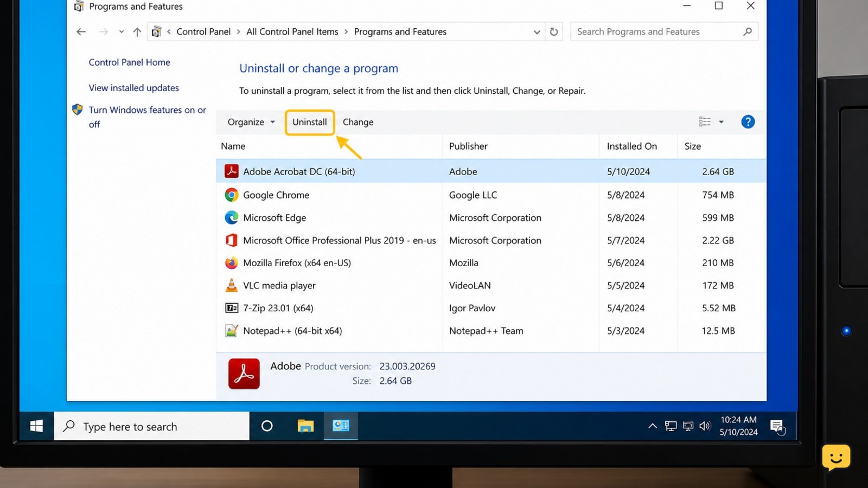Expand the All Control Panel Items chevron

click(x=346, y=32)
